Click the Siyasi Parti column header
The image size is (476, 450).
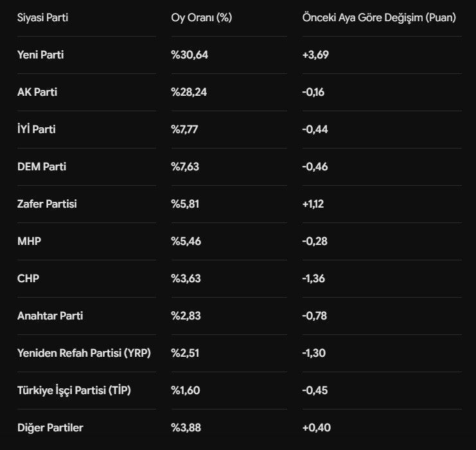point(42,17)
